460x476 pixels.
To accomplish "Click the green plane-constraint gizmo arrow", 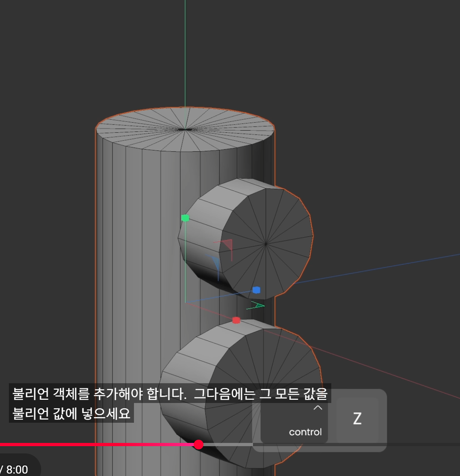I will pyautogui.click(x=257, y=305).
